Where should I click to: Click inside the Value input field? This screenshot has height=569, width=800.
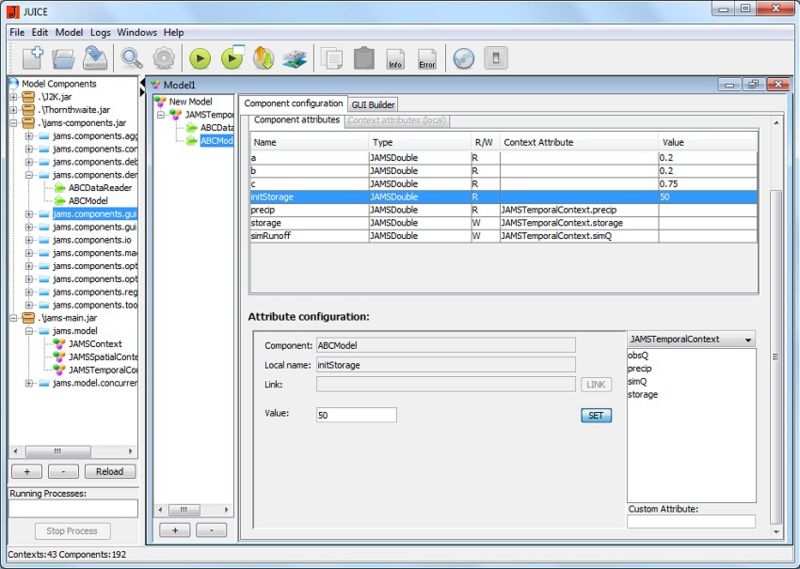pyautogui.click(x=356, y=415)
